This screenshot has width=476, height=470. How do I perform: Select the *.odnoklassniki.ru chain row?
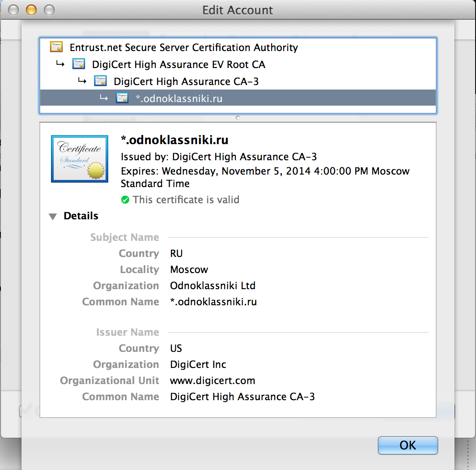click(238, 98)
